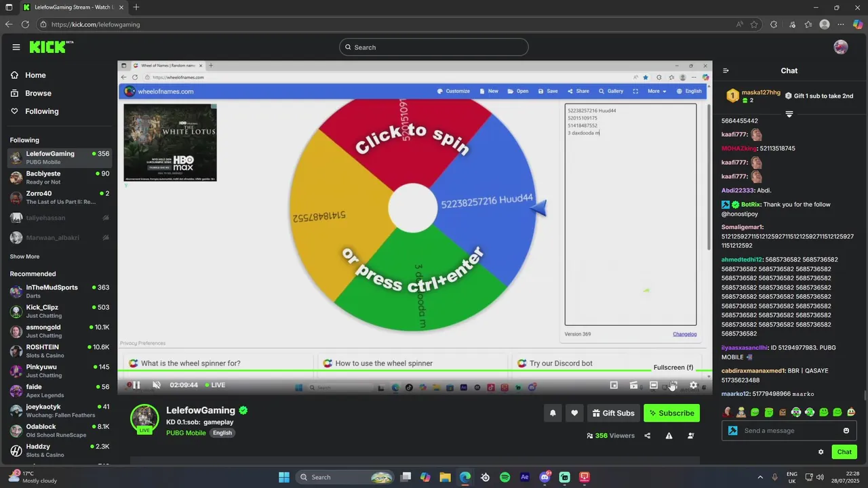Toggle theater mode in the player

[x=654, y=385]
